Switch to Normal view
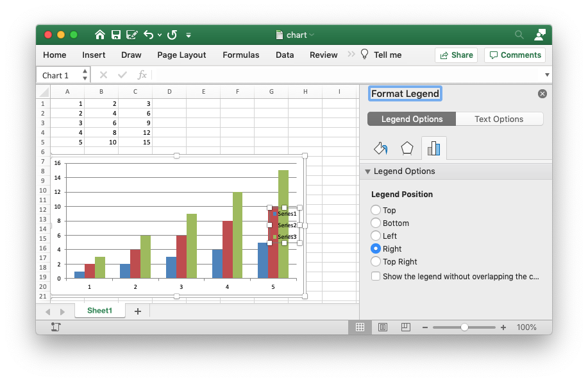 [360, 327]
